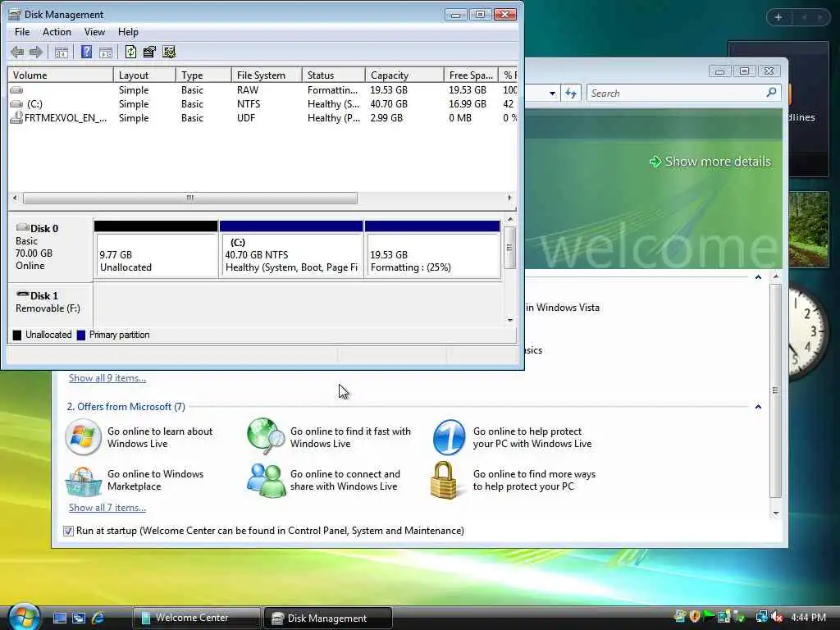Click the clock in the system tray
This screenshot has width=840, height=630.
point(808,617)
